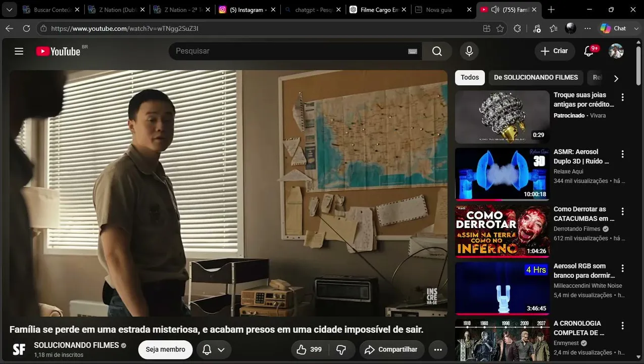Screen dimensions: 644x364
Task: Click the 'Milleaccendini White Noise' channel text
Action: (x=588, y=286)
